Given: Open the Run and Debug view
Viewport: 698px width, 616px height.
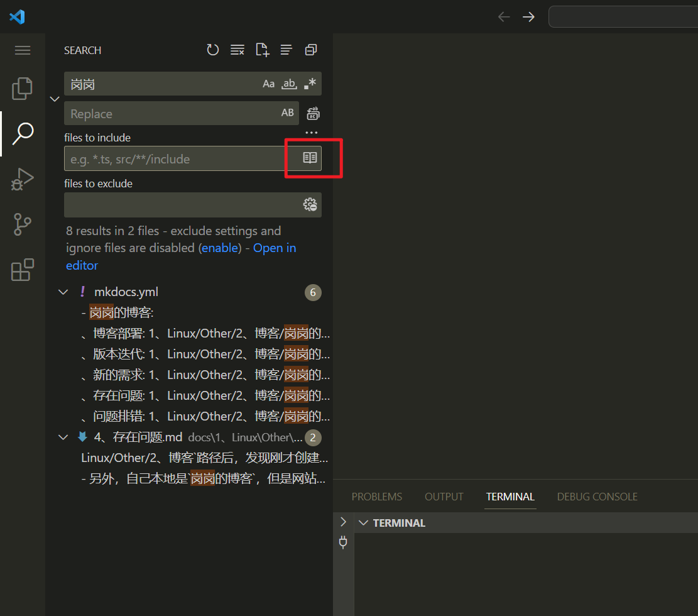Looking at the screenshot, I should coord(22,179).
